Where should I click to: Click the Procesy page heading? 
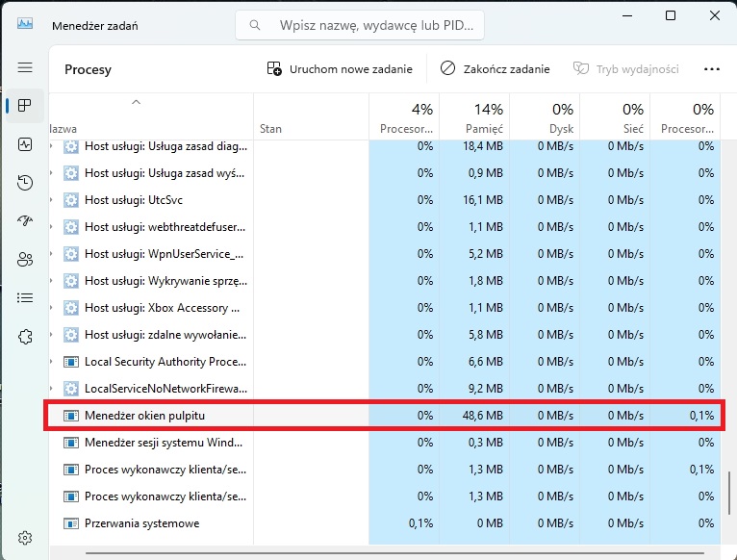[x=88, y=69]
